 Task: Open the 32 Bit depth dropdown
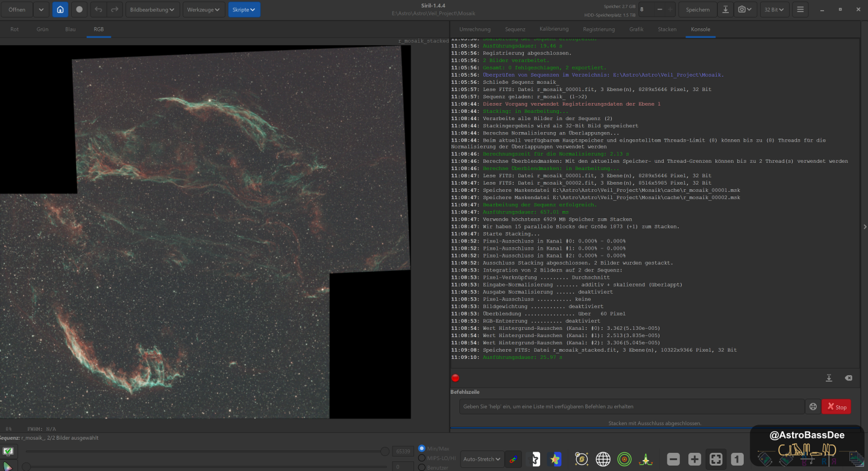click(775, 10)
